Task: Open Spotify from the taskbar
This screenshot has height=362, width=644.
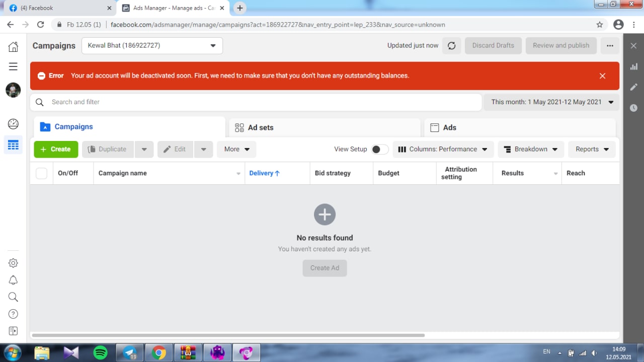Action: [x=101, y=352]
